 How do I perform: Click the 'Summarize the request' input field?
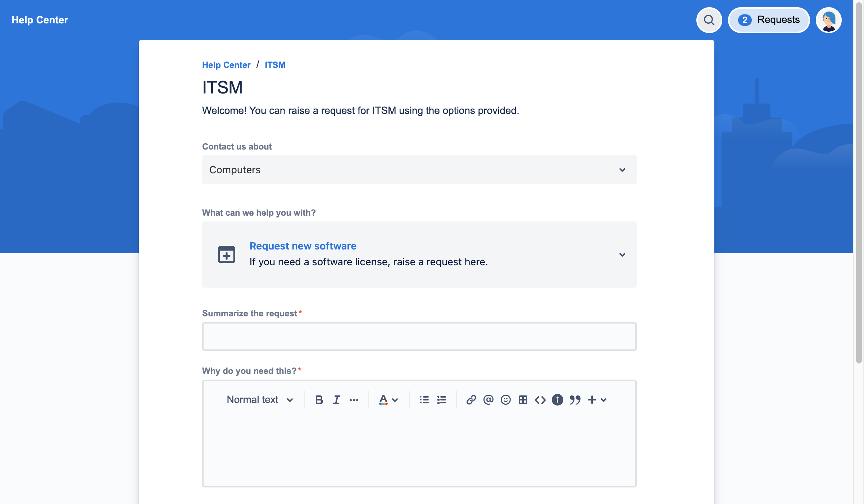[419, 336]
